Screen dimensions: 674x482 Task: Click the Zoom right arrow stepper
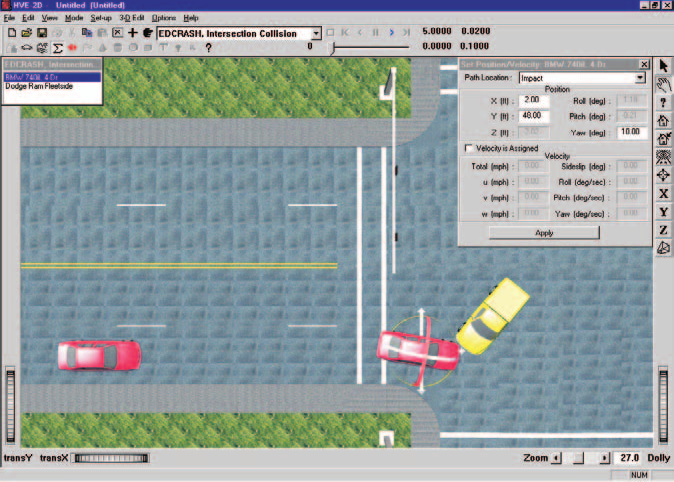(605, 458)
